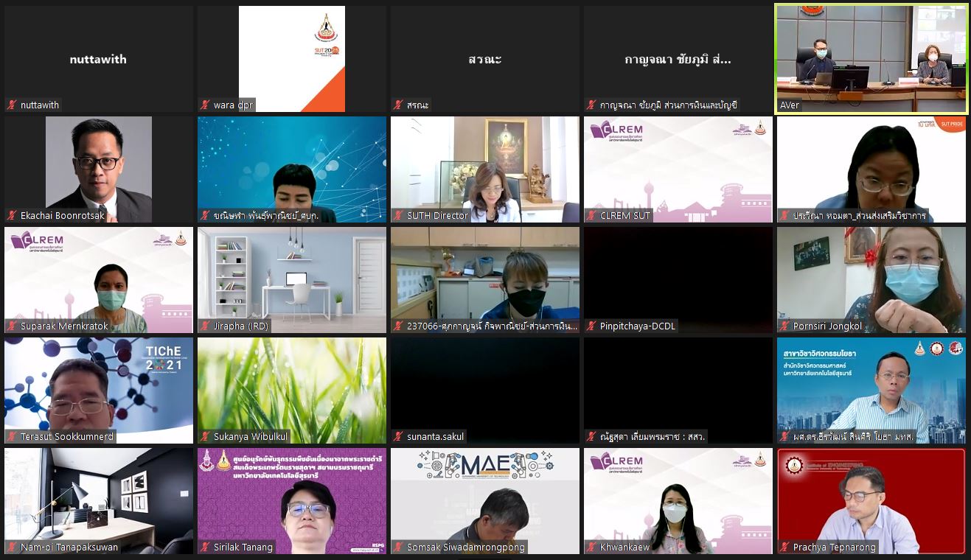Click Sirilak Tanang's muted microphone icon
Screen dimensions: 971x560
pos(205,547)
